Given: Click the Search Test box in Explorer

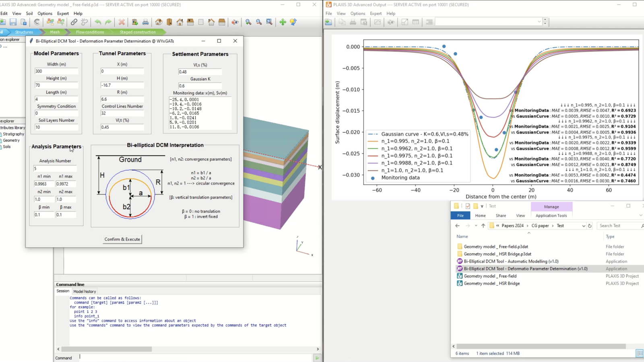Looking at the screenshot, I should click(x=620, y=226).
